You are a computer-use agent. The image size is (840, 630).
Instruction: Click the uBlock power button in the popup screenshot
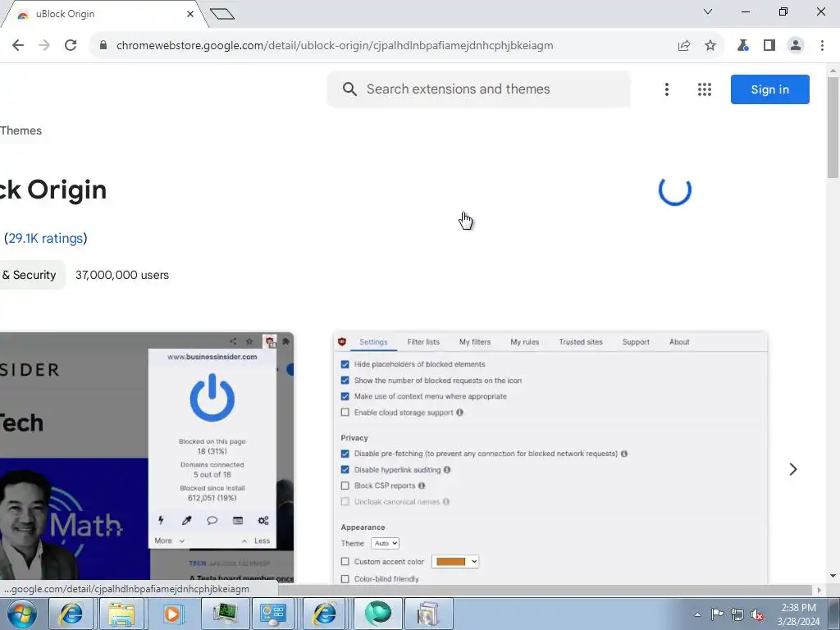point(212,398)
